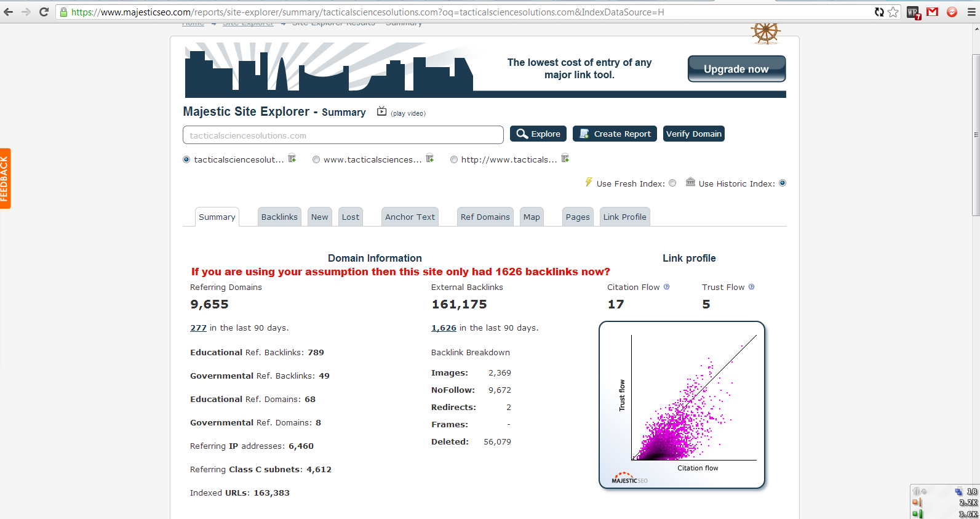980x519 pixels.
Task: Click the domain search input field
Action: [343, 135]
